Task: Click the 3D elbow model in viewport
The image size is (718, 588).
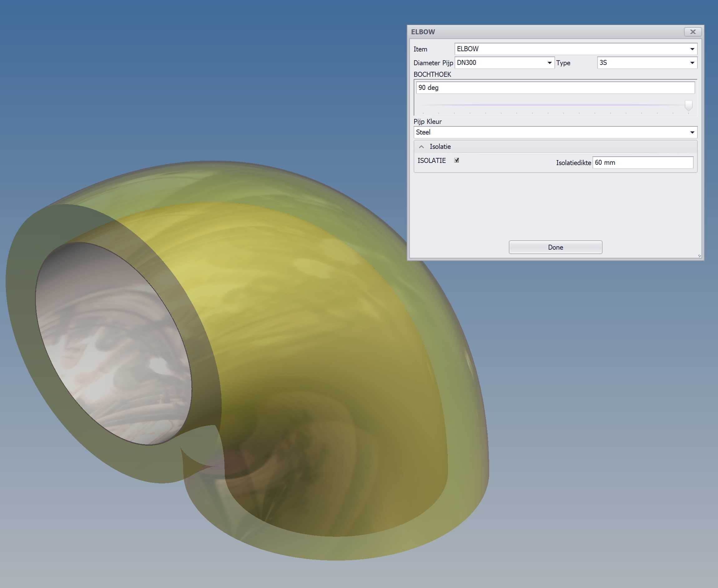Action: click(247, 360)
